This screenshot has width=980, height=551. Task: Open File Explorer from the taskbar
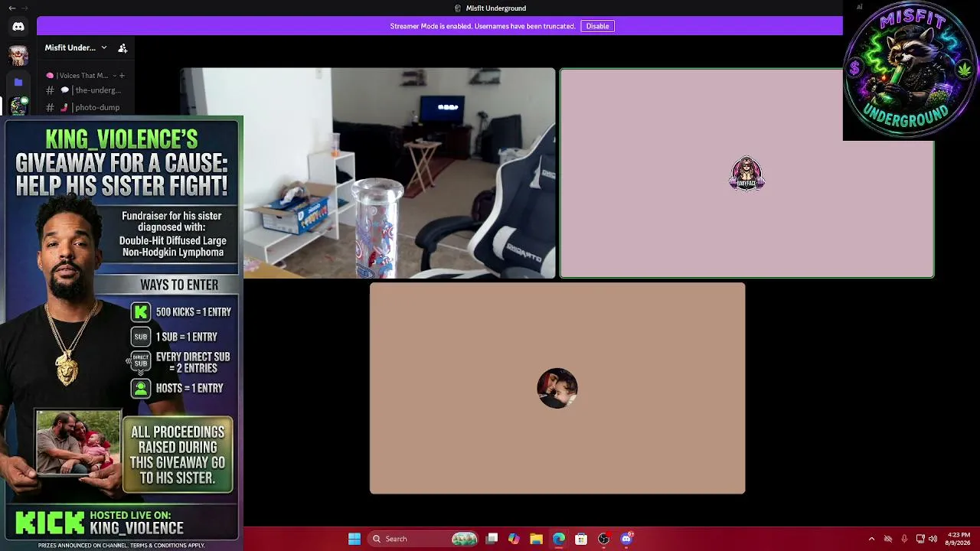[536, 539]
